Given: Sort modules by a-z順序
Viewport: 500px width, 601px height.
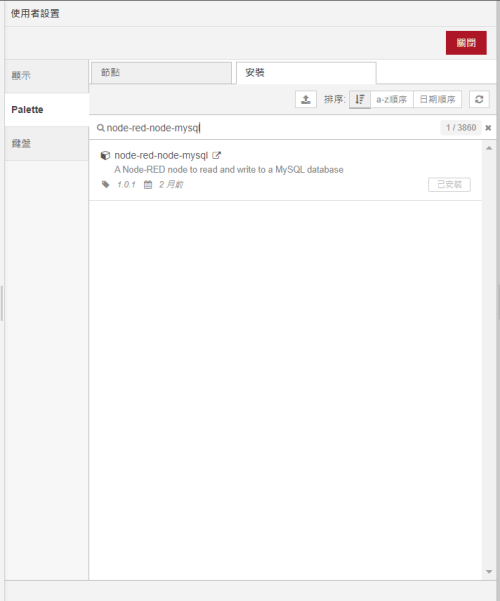Looking at the screenshot, I should pyautogui.click(x=391, y=99).
